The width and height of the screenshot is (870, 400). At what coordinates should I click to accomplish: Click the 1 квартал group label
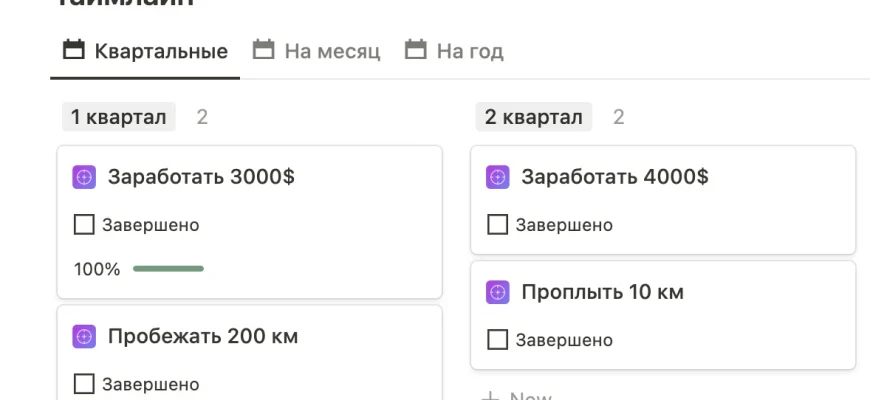click(118, 117)
